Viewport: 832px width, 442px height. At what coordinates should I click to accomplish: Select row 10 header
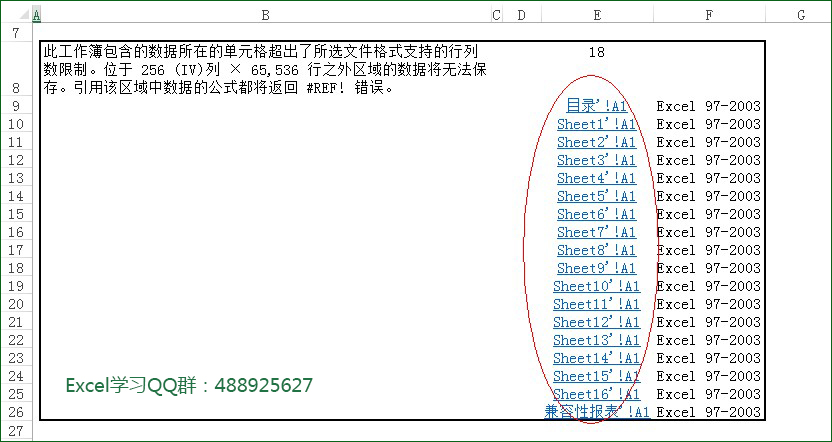click(16, 124)
